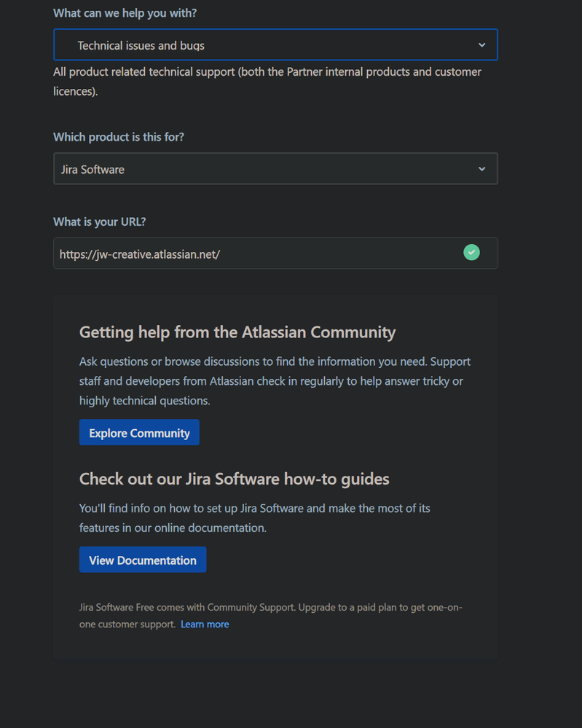Click the 'Jira Software Free comes with Community Support' note
This screenshot has height=728, width=582.
(x=270, y=616)
